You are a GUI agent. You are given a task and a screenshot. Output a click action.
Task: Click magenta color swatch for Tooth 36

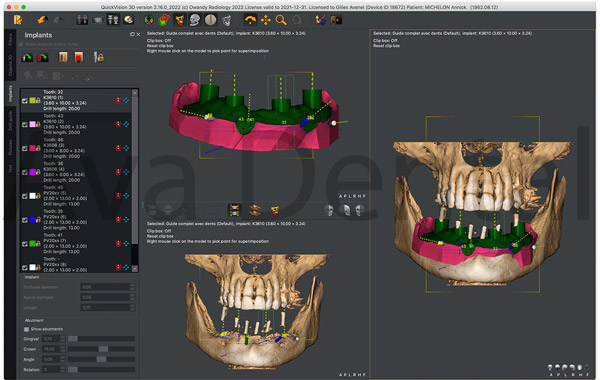33,172
